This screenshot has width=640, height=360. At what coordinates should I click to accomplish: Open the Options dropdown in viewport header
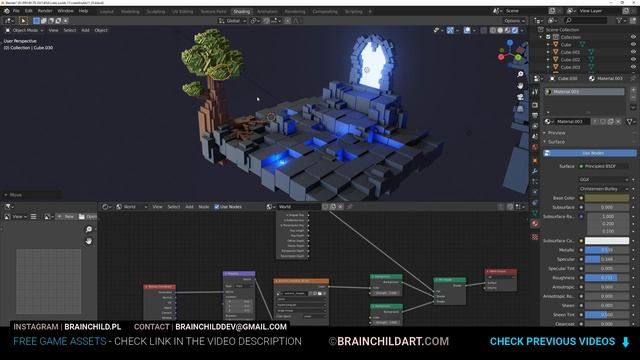[x=514, y=20]
